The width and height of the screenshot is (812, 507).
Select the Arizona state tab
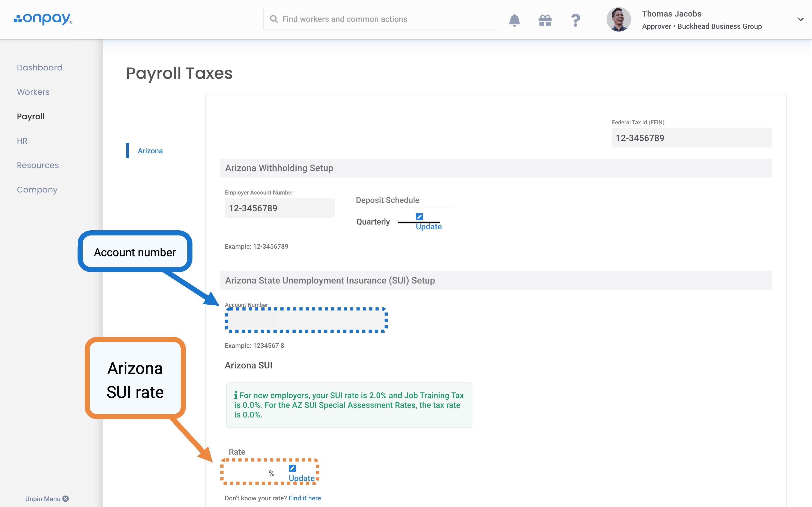tap(150, 151)
